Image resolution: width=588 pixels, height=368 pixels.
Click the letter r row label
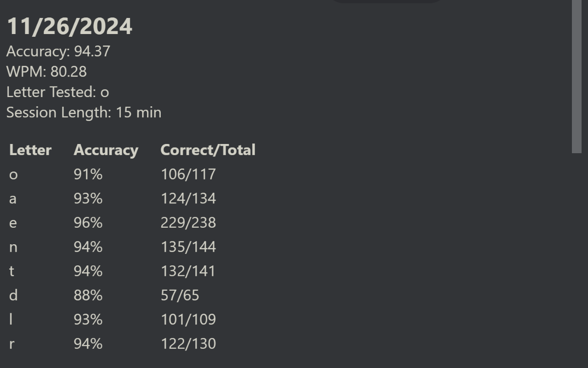(x=12, y=344)
